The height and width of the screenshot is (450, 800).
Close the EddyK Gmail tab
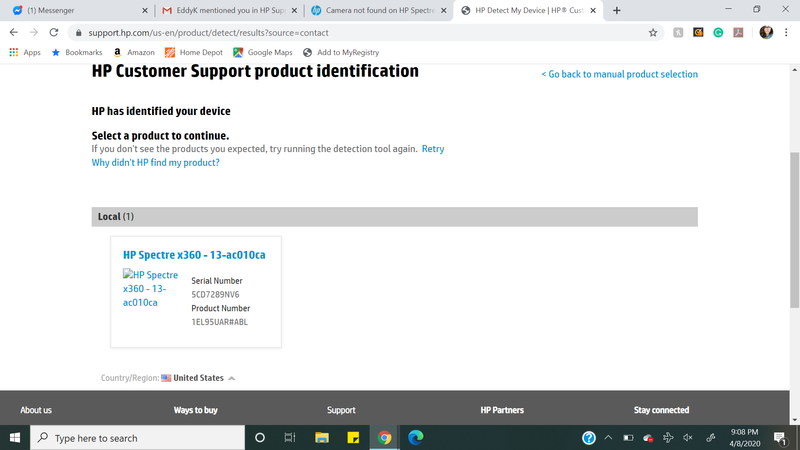[294, 10]
